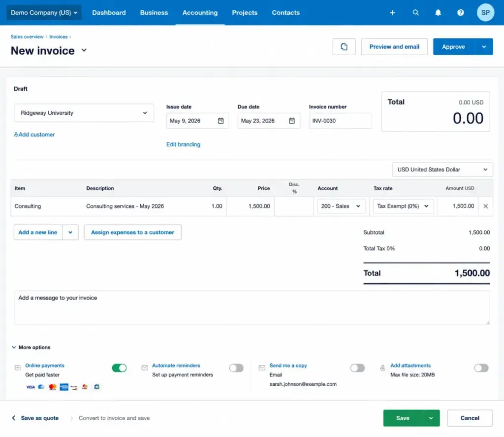504x437 pixels.
Task: Enable Send me a copy switch
Action: (x=357, y=368)
